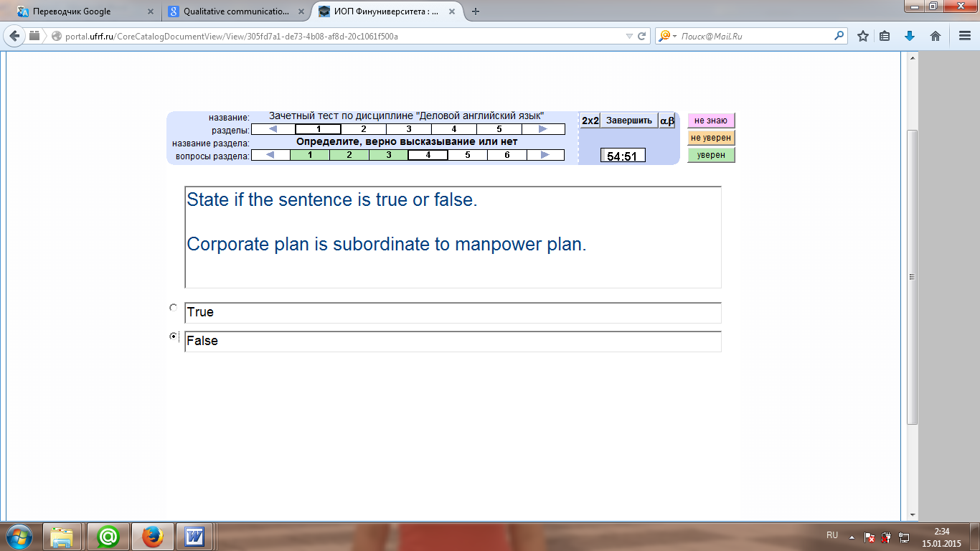This screenshot has height=551, width=980.
Task: Click the Action Center flag icon
Action: point(869,536)
